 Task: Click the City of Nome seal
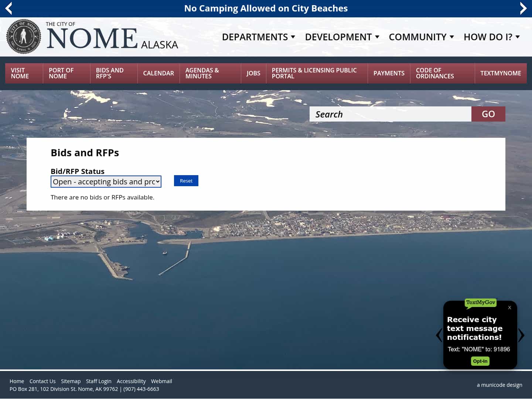coord(24,36)
